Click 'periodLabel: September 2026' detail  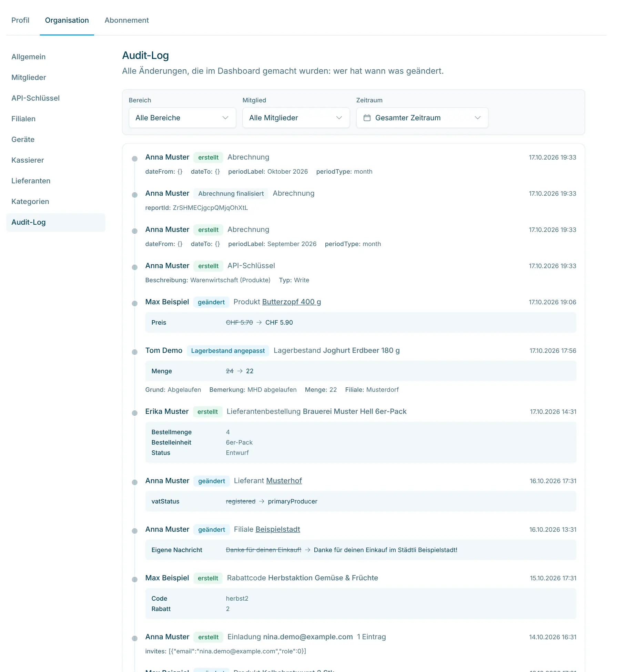click(272, 244)
